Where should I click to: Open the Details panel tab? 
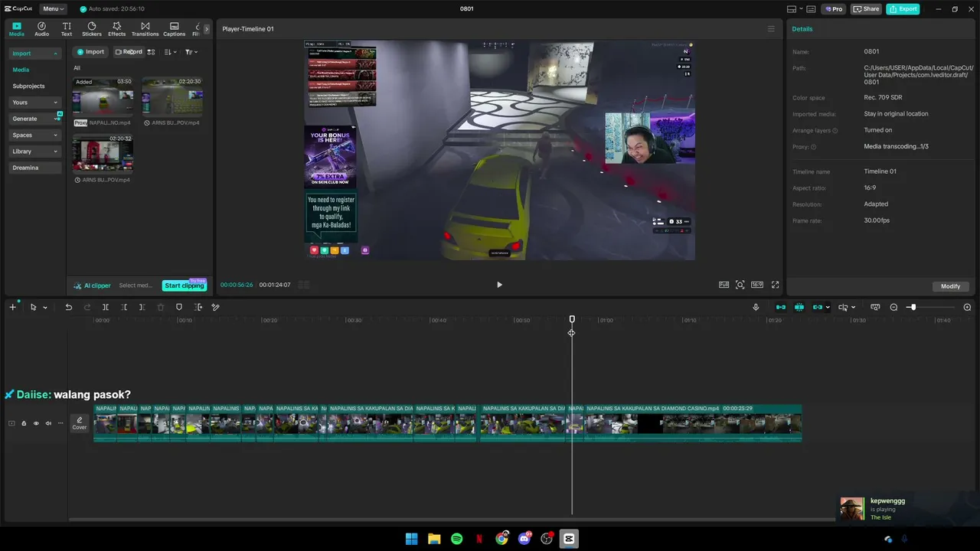[802, 29]
